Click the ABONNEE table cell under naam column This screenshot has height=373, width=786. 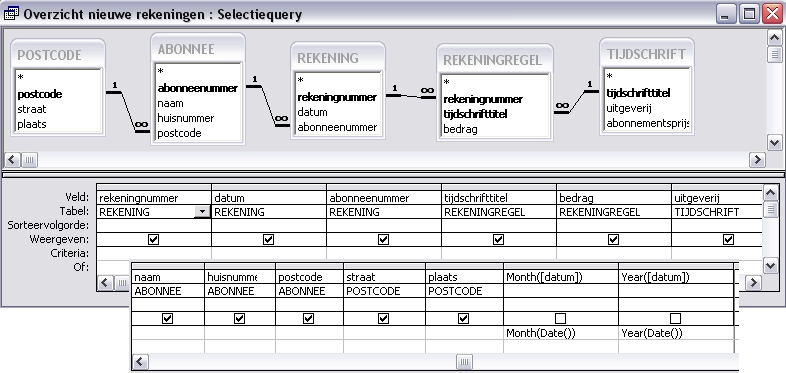(167, 291)
